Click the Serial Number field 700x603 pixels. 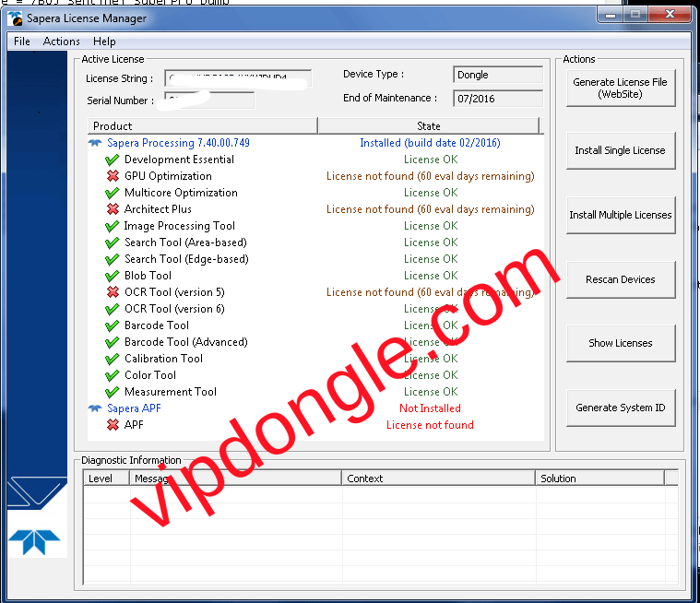(209, 100)
